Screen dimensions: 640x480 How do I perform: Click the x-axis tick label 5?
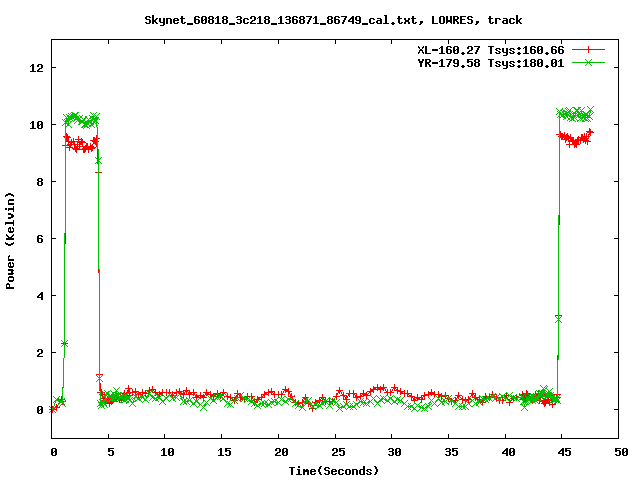[x=111, y=452]
